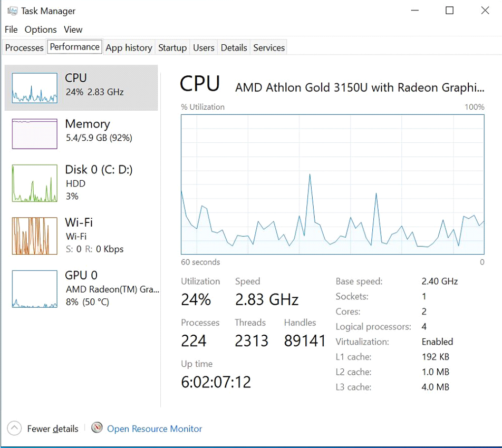Open the Disk 0 performance graph

(35, 183)
